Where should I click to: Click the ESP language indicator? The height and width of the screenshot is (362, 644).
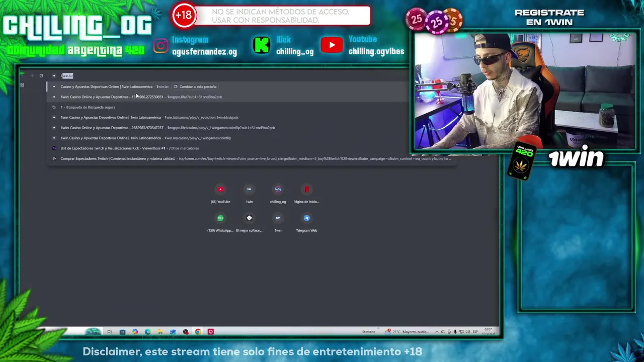pyautogui.click(x=475, y=332)
